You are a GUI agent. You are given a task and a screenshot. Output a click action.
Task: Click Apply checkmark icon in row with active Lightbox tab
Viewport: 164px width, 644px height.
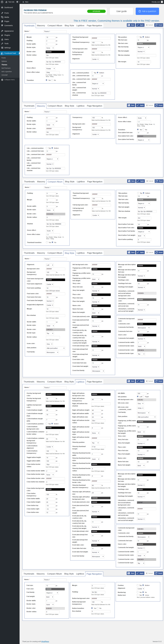pos(138,381)
